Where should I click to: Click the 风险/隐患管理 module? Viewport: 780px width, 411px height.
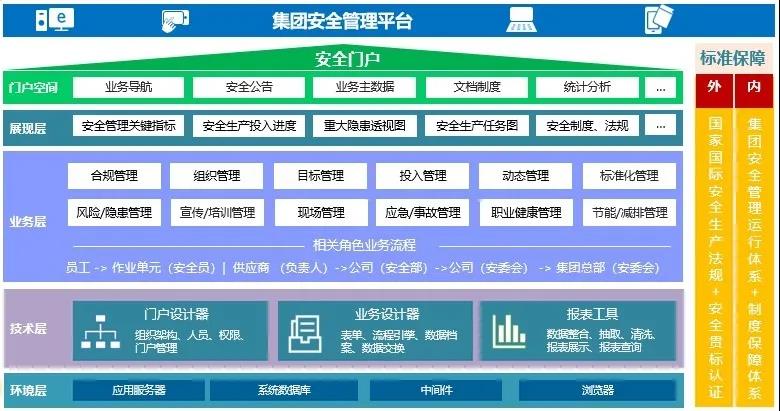tap(114, 213)
